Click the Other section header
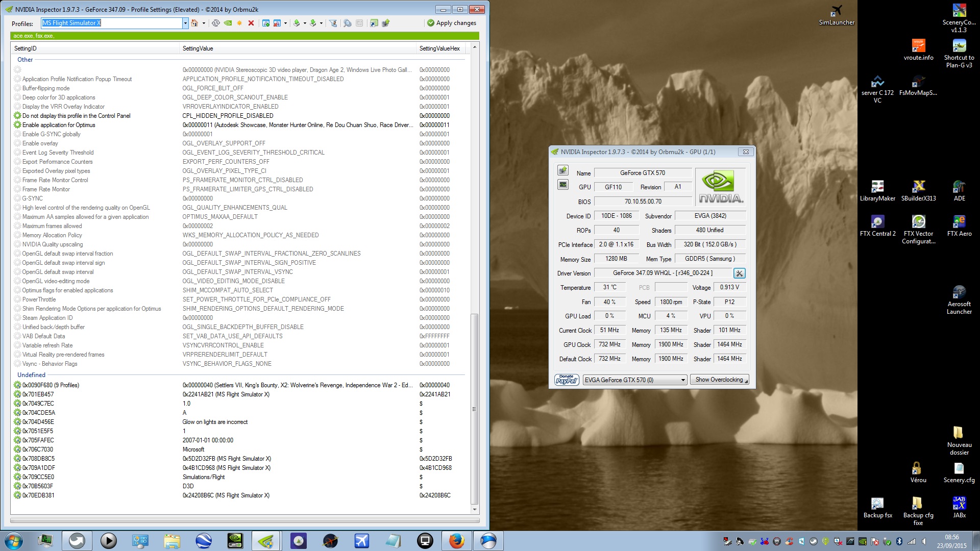 (25, 60)
